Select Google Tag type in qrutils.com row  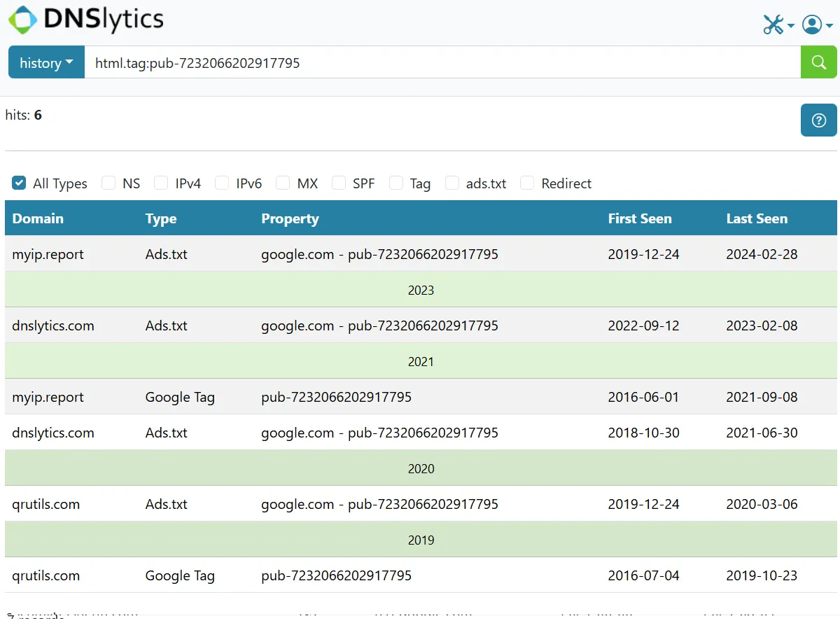click(180, 575)
